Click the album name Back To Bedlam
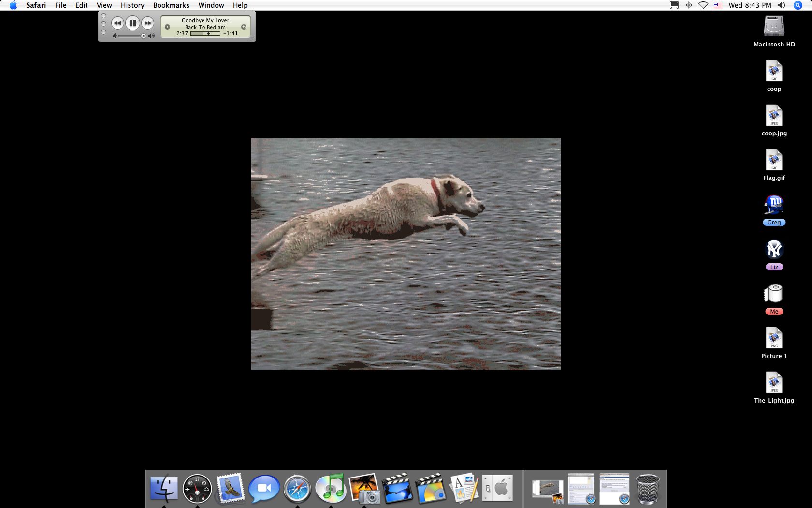 (x=205, y=27)
